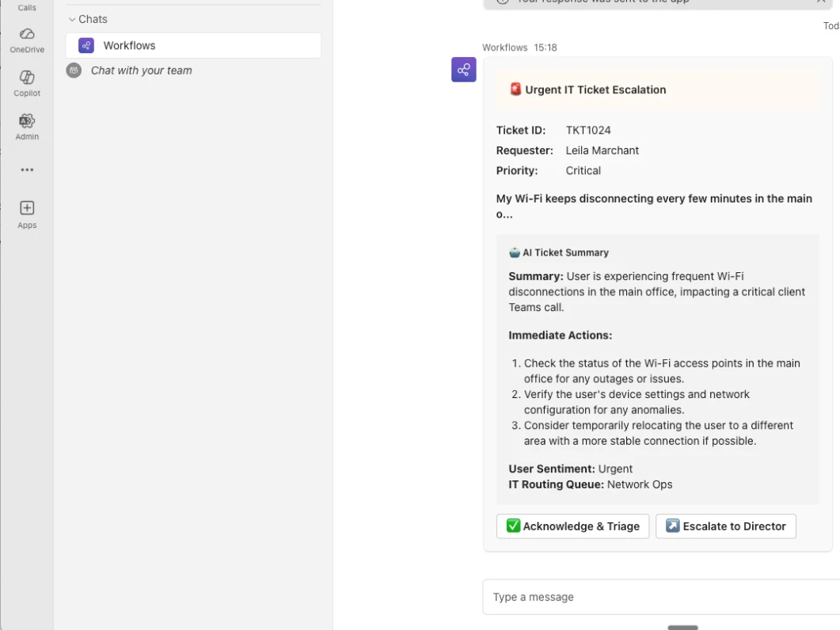This screenshot has width=840, height=630.
Task: Click the 15:18 message timestamp
Action: [545, 47]
